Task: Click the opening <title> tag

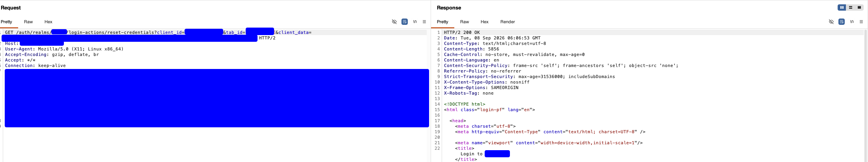Action: 465,148
